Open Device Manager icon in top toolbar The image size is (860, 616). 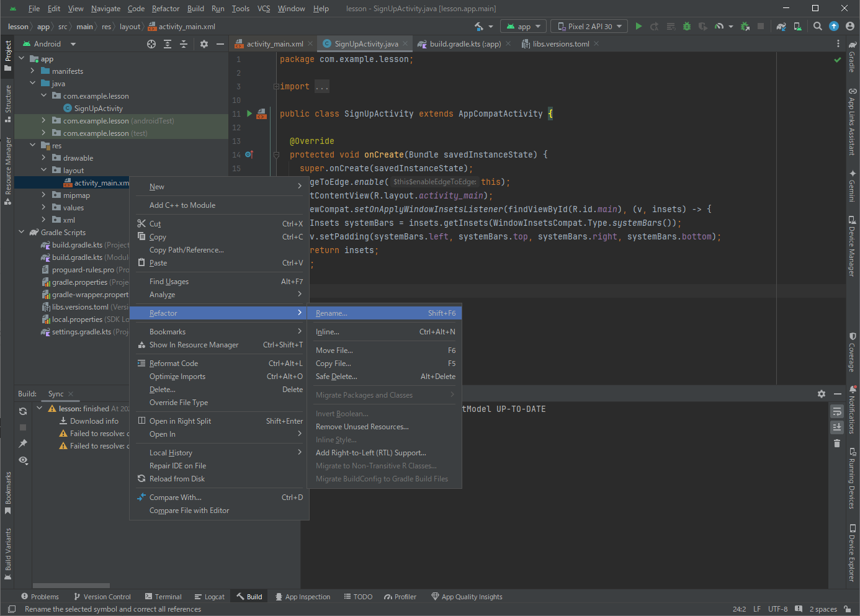coord(798,26)
